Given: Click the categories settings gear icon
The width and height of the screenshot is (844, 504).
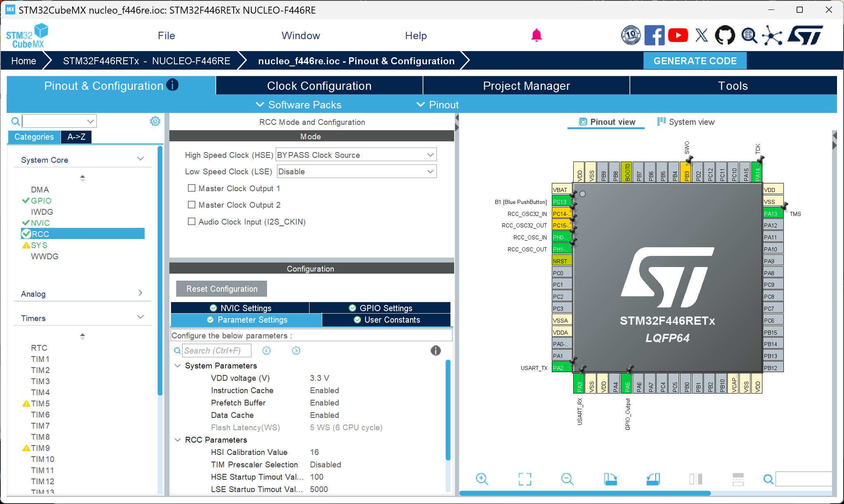Looking at the screenshot, I should pyautogui.click(x=155, y=121).
